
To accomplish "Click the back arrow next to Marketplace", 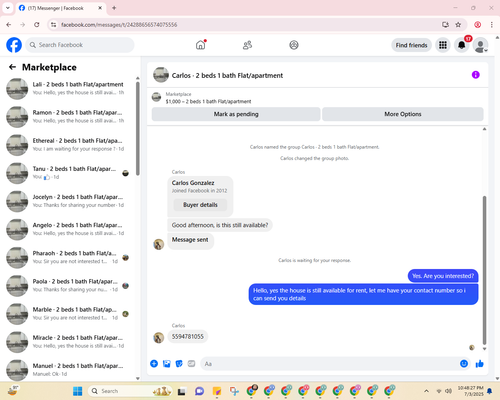I will click(x=13, y=67).
